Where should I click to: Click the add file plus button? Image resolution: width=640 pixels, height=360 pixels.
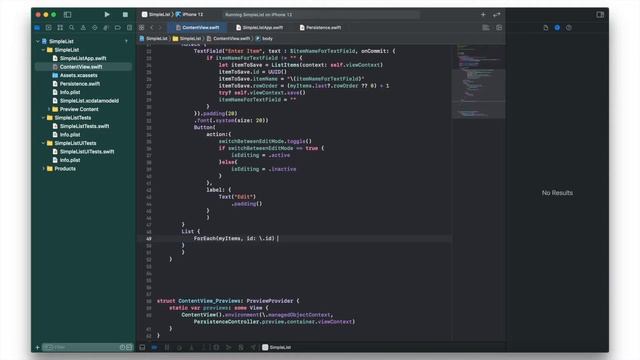point(37,347)
